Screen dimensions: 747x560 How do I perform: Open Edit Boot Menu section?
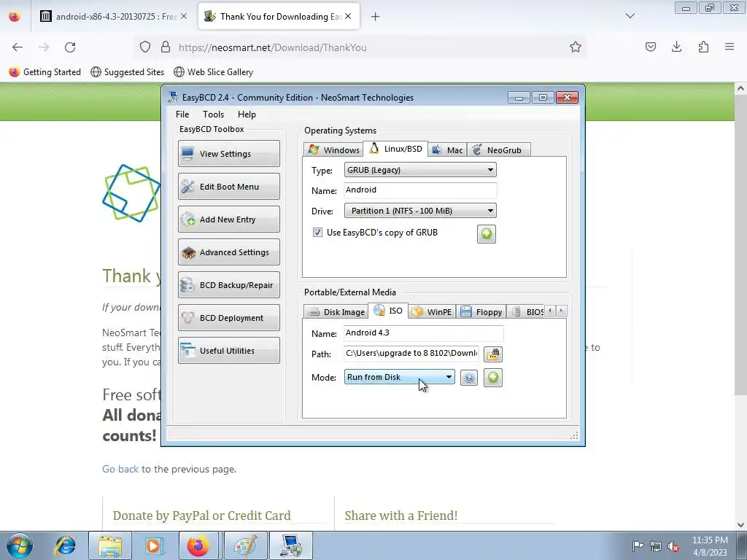[x=228, y=186]
